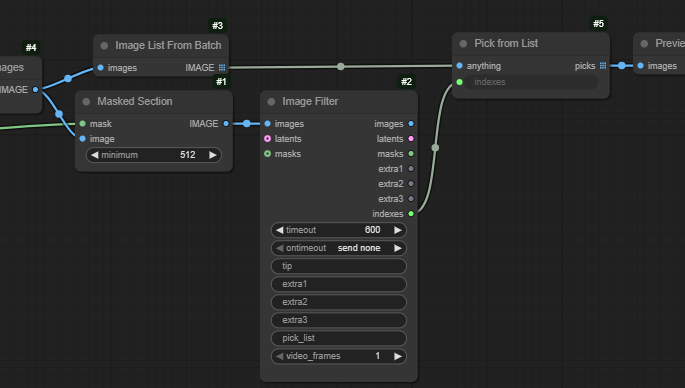685x388 pixels.
Task: Click the #1 node ID badge
Action: tap(221, 81)
